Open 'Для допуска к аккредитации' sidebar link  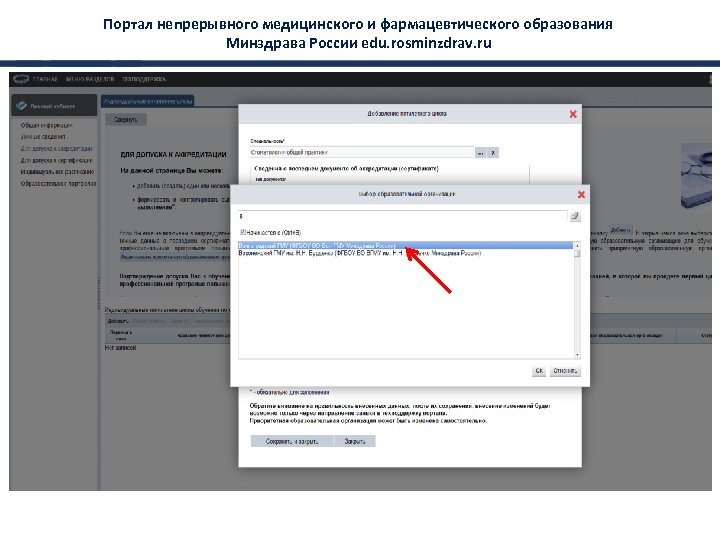pyautogui.click(x=56, y=149)
